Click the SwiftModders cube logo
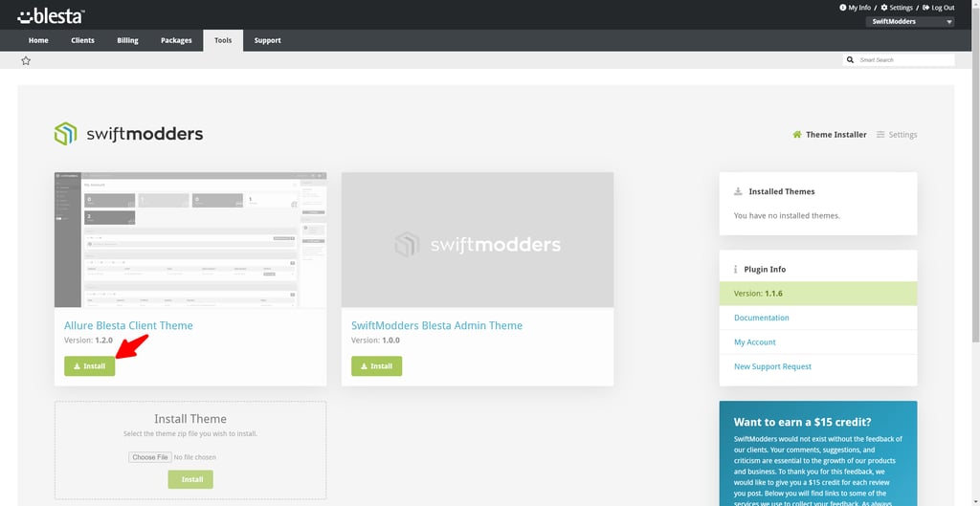Viewport: 980px width, 506px height. pos(66,134)
